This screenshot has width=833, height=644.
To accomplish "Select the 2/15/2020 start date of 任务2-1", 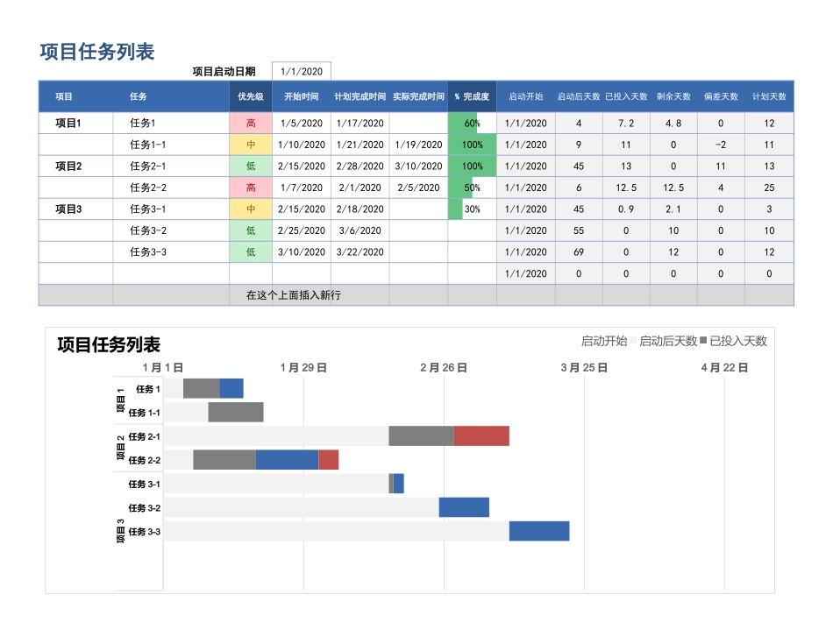I will (301, 166).
